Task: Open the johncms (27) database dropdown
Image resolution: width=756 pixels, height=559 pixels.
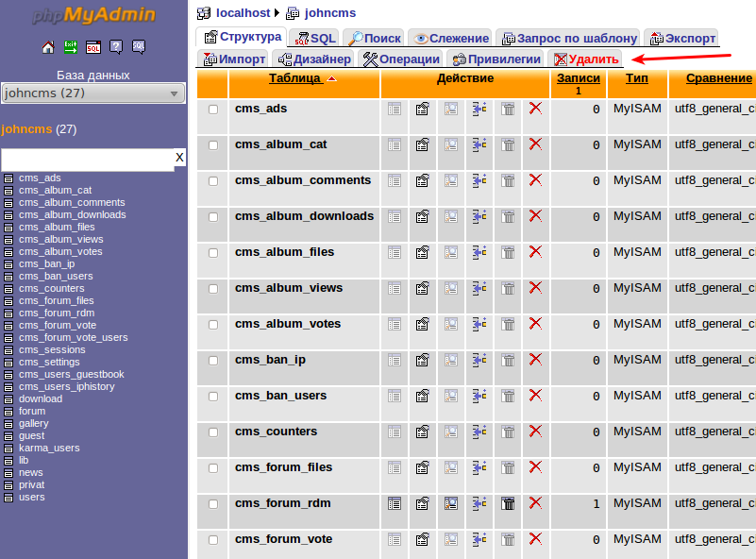Action: tap(93, 93)
